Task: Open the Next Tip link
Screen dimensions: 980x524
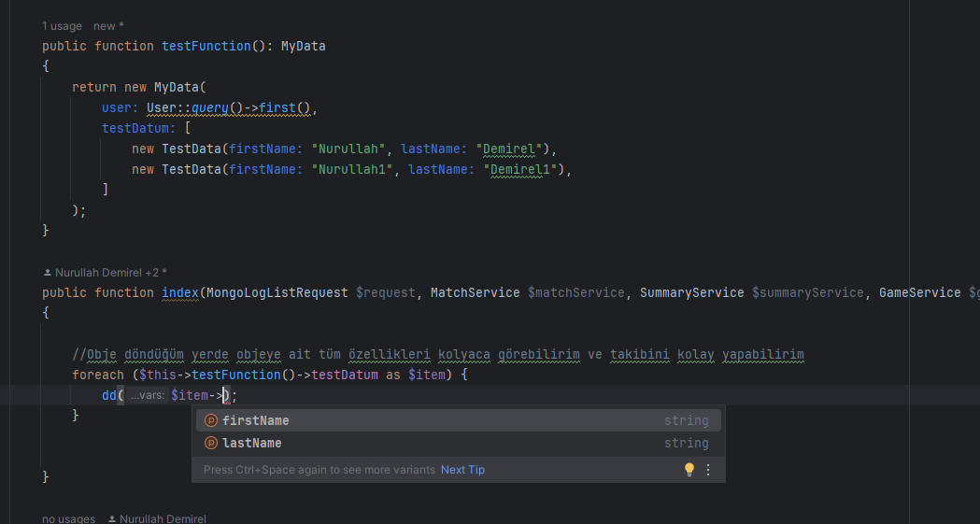Action: 462,470
